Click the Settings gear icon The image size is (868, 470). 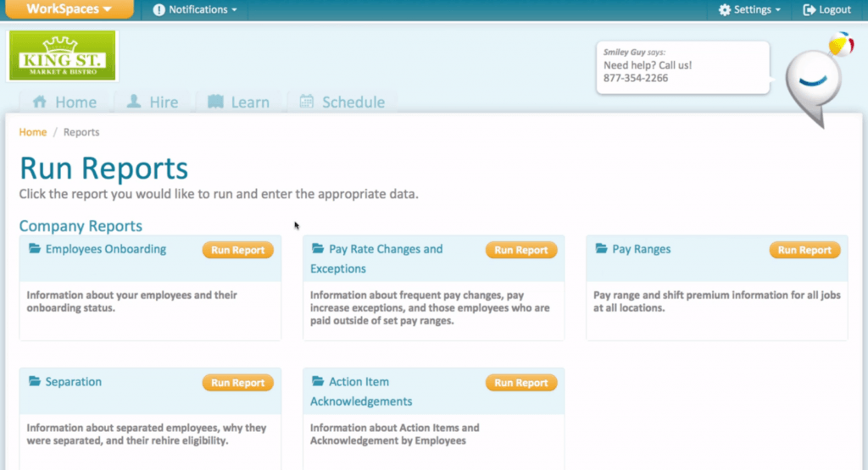point(725,10)
